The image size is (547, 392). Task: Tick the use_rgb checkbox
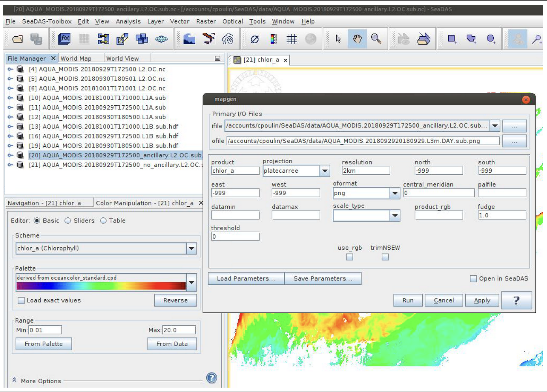click(350, 257)
